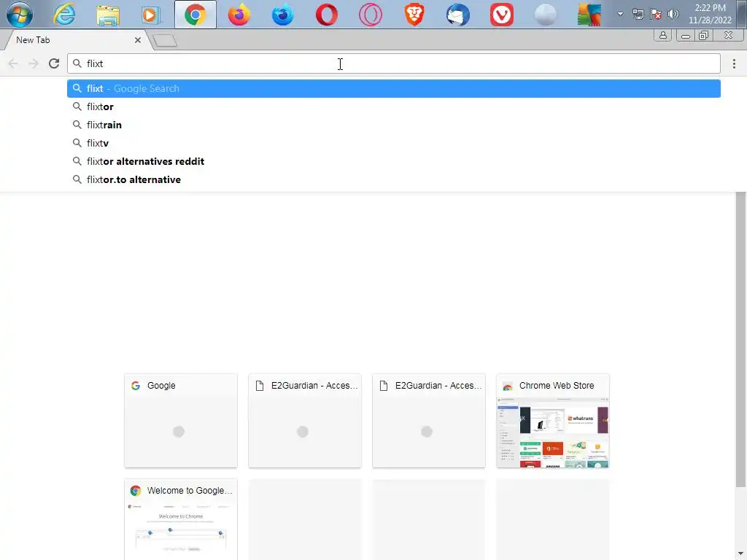The height and width of the screenshot is (560, 747).
Task: Reload the page with refresh icon
Action: (x=54, y=63)
